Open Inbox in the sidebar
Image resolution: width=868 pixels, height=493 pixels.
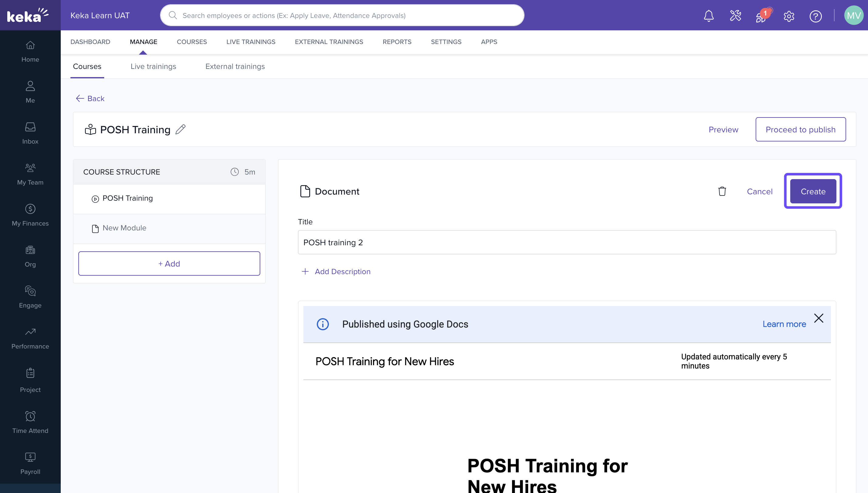point(30,133)
